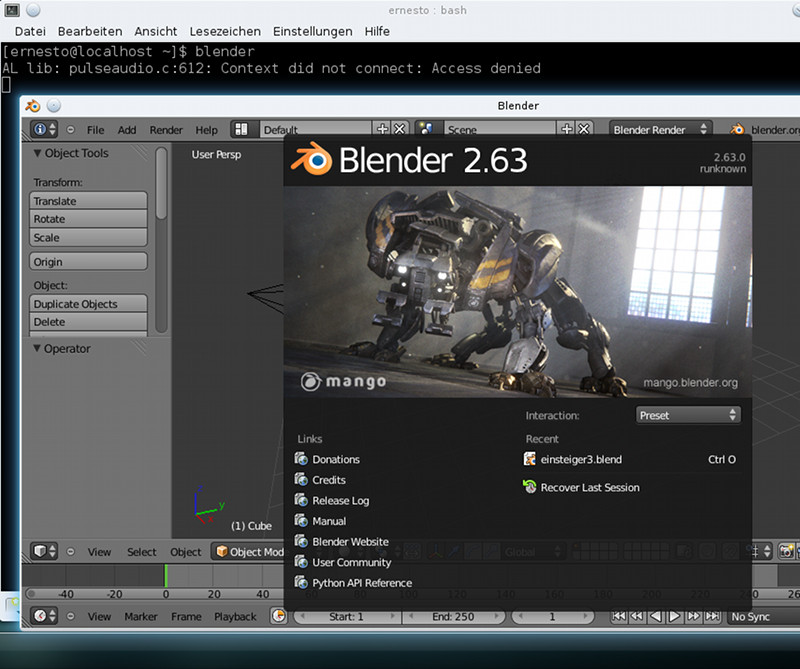Click the current frame field showing 1
This screenshot has width=800, height=669.
pos(553,616)
